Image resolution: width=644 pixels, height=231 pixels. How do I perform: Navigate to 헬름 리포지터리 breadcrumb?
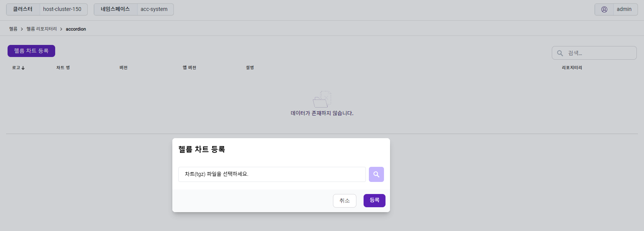tap(42, 29)
